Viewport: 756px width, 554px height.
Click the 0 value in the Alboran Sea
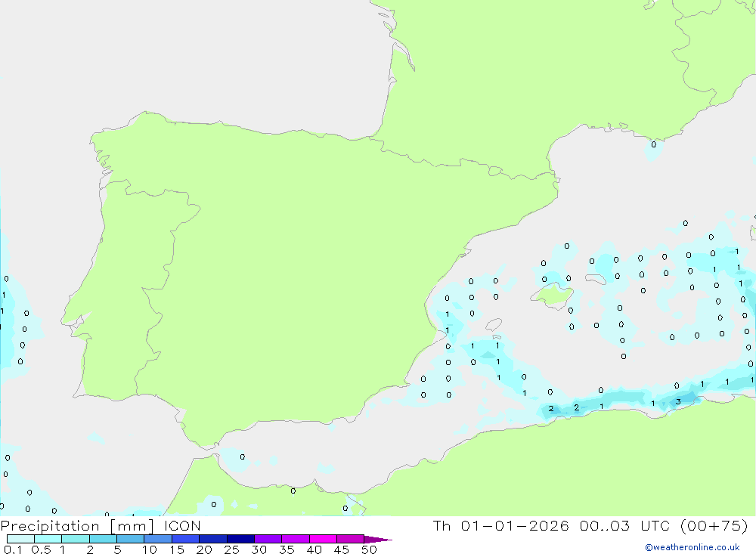(x=243, y=457)
